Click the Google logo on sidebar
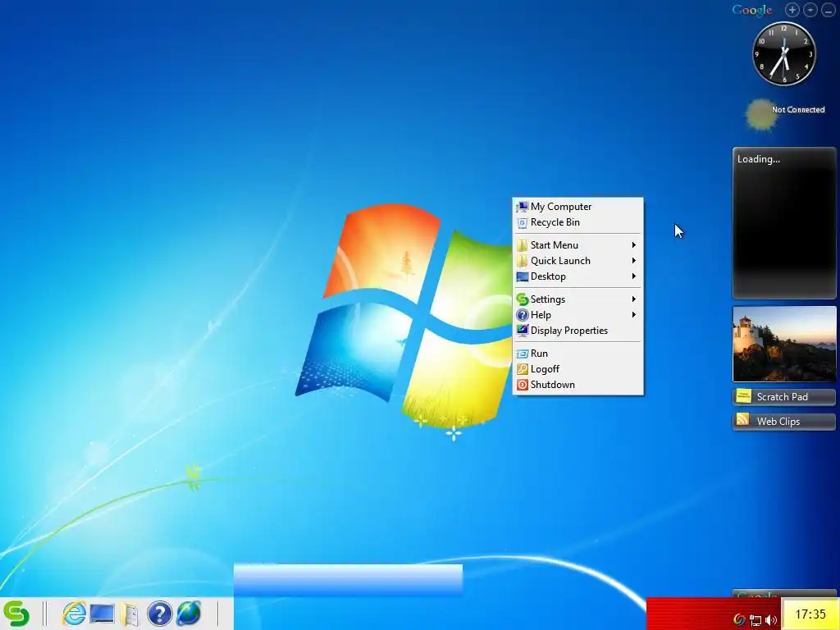Screen dimensions: 840x630 point(752,10)
